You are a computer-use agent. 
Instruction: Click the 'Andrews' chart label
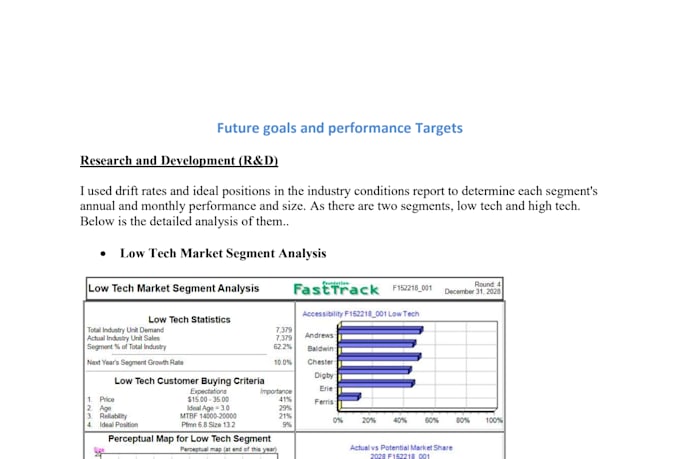tap(319, 335)
